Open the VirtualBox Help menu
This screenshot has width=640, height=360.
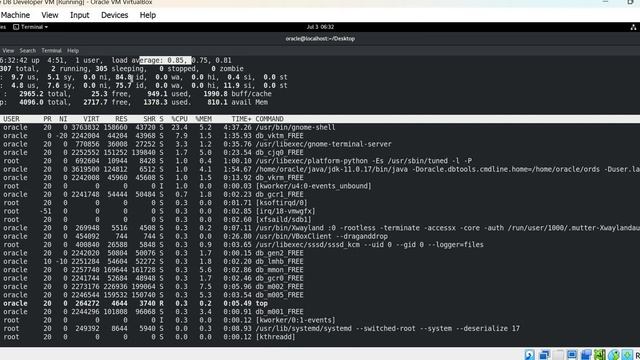pos(148,15)
